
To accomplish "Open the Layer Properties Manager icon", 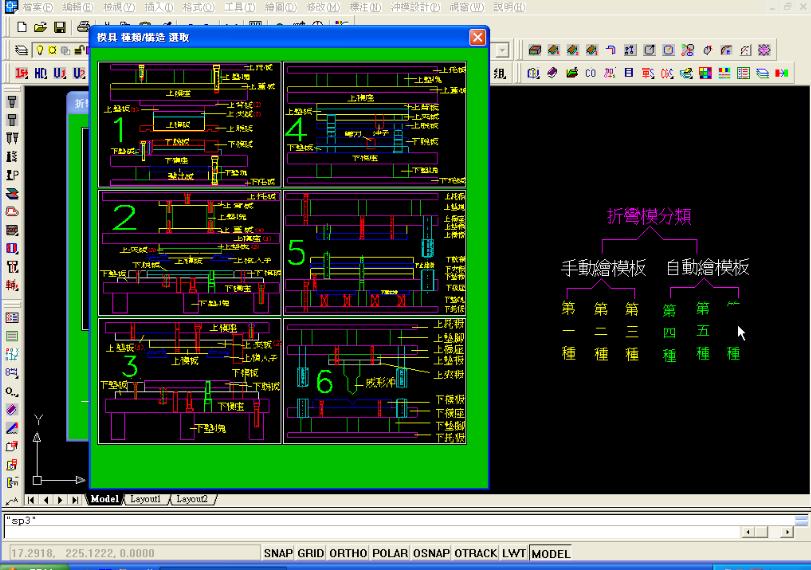I will click(x=21, y=50).
